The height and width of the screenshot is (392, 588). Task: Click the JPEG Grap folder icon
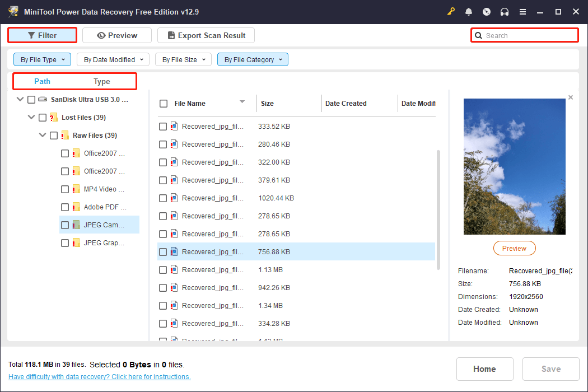coord(76,243)
